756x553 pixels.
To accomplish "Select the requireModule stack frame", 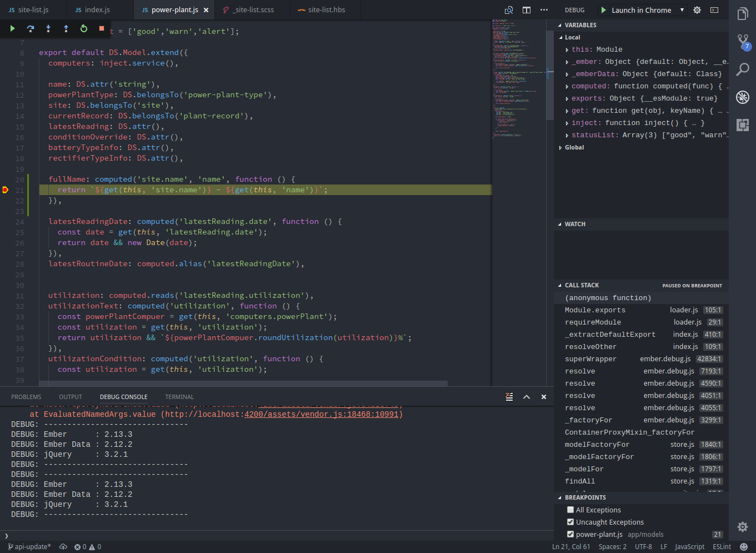I will tap(641, 322).
